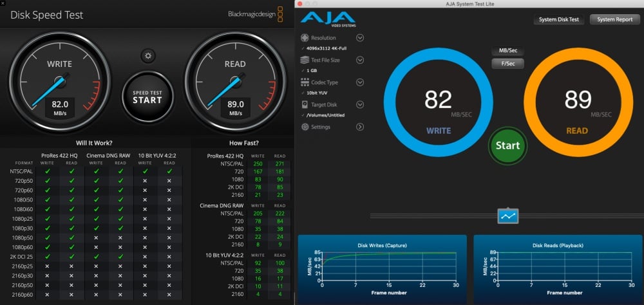644x305 pixels.
Task: Expand the Resolution dropdown arrow
Action: (360, 38)
